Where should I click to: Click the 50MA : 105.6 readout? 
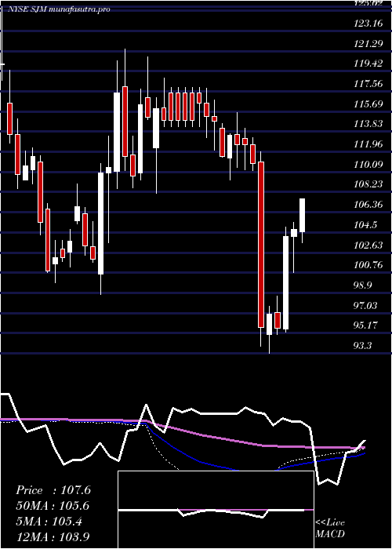(53, 506)
